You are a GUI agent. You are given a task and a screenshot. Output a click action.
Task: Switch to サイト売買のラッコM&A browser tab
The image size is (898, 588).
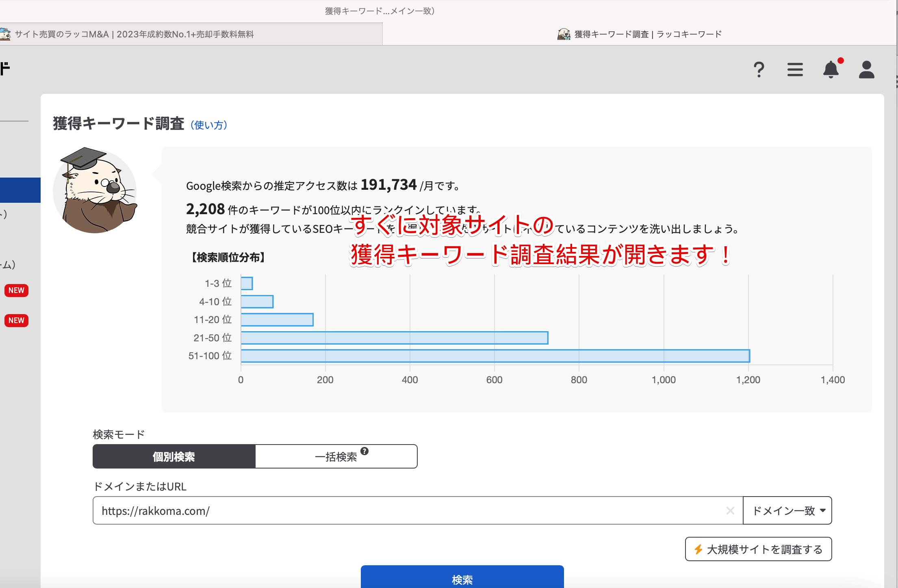click(x=134, y=34)
